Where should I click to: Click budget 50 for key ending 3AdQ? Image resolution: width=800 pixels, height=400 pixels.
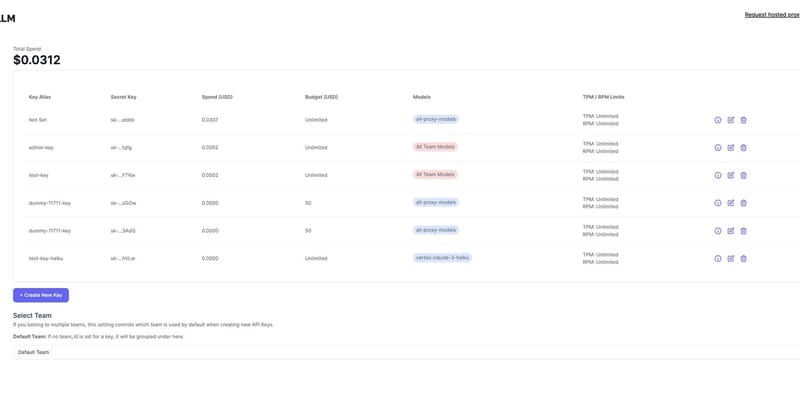308,231
